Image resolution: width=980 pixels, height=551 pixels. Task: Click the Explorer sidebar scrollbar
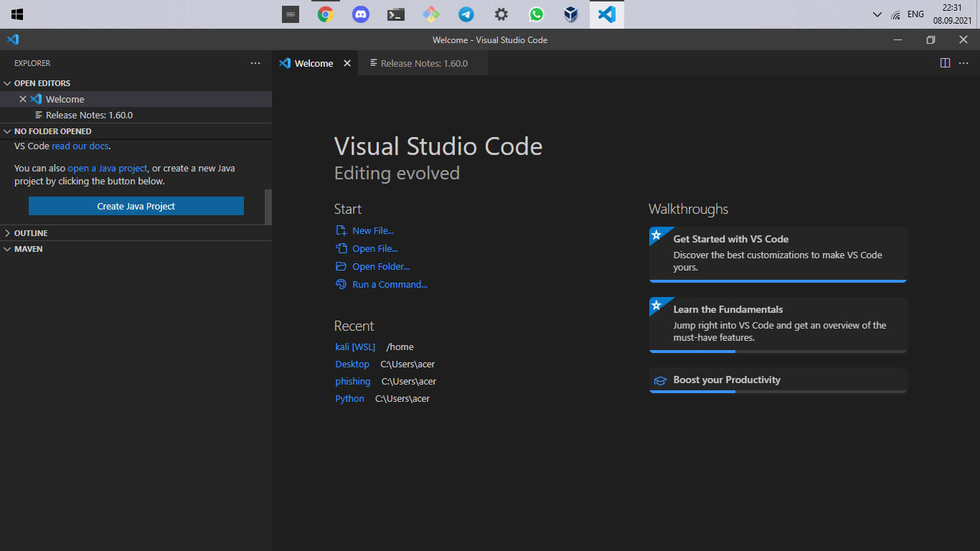tap(268, 207)
